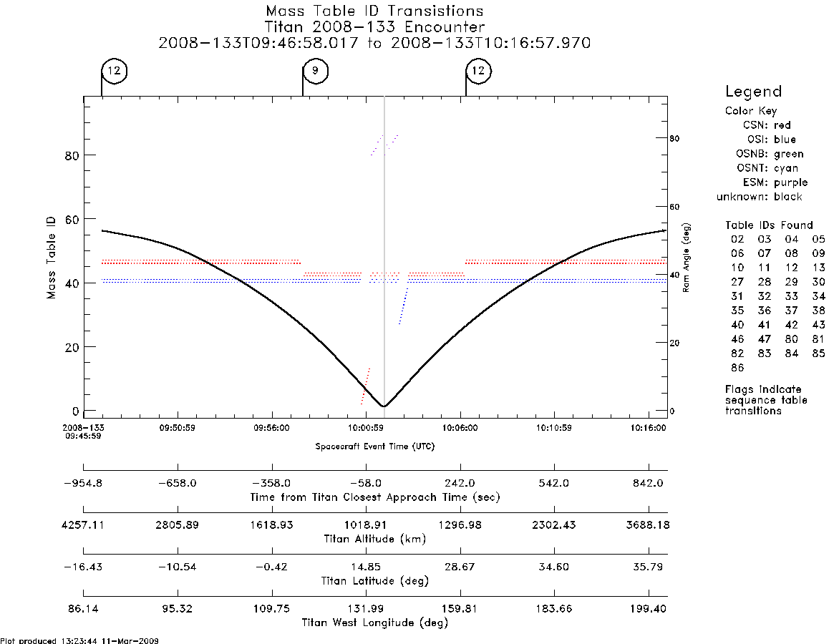
Task: Click the circled 12 flag at plot start
Action: tap(115, 71)
